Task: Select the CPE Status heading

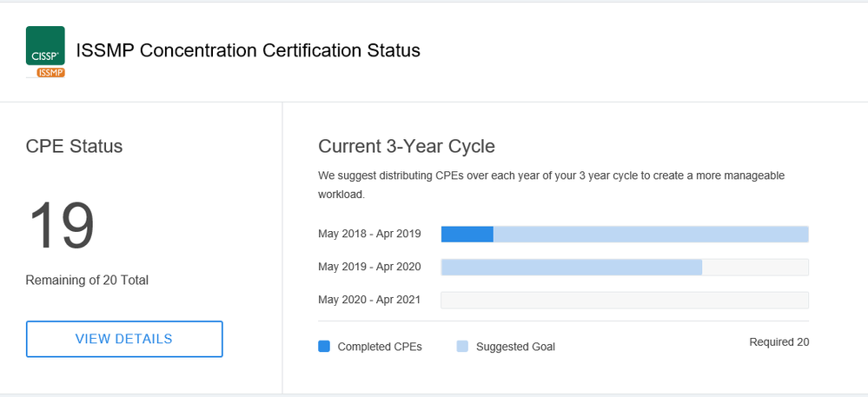Action: click(74, 146)
